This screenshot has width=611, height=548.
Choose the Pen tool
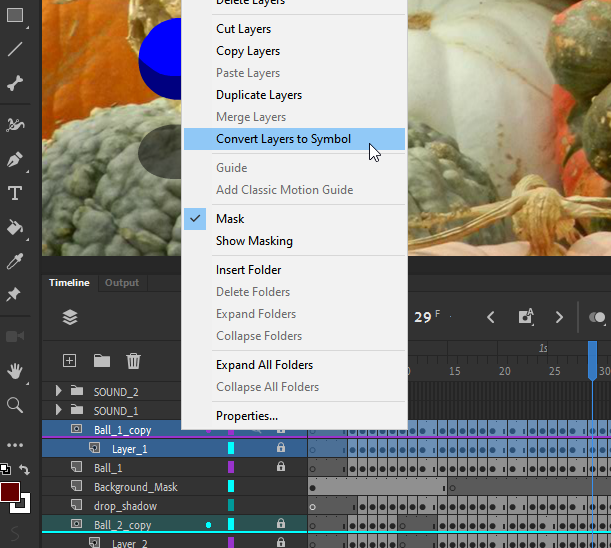tap(15, 159)
